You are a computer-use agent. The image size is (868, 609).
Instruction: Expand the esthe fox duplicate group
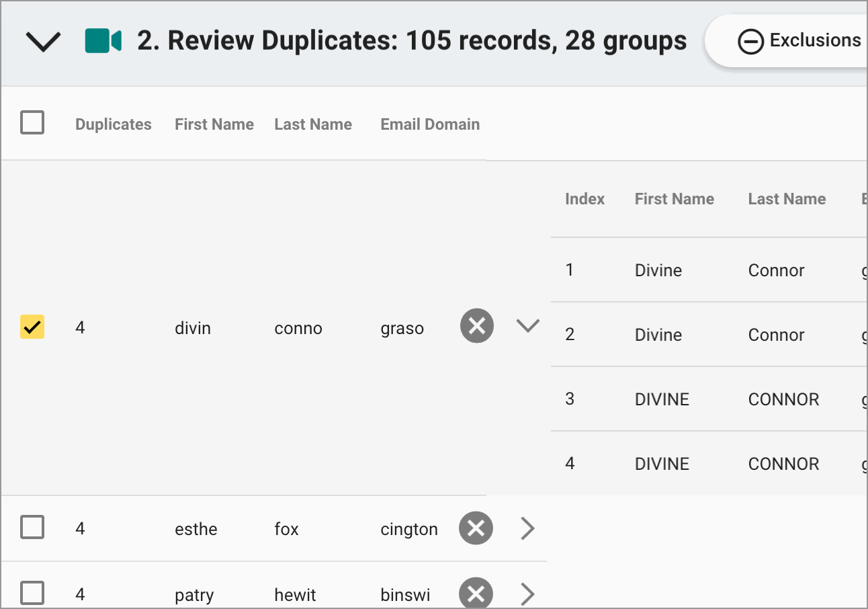click(x=527, y=528)
